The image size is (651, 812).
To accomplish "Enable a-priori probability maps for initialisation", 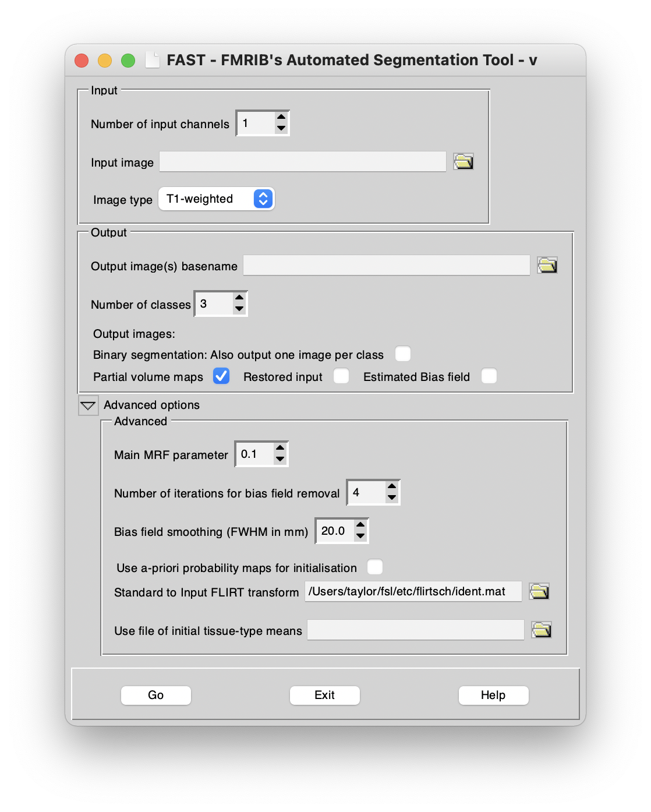I will 376,567.
